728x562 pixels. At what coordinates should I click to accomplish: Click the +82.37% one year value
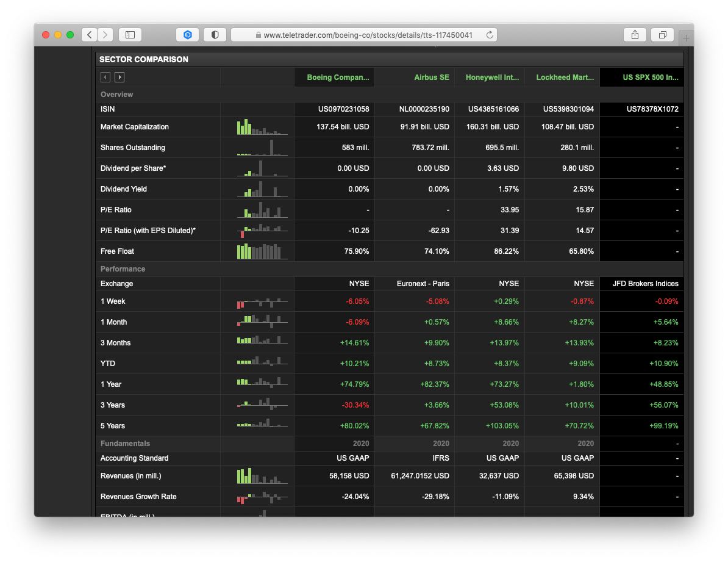coord(434,384)
